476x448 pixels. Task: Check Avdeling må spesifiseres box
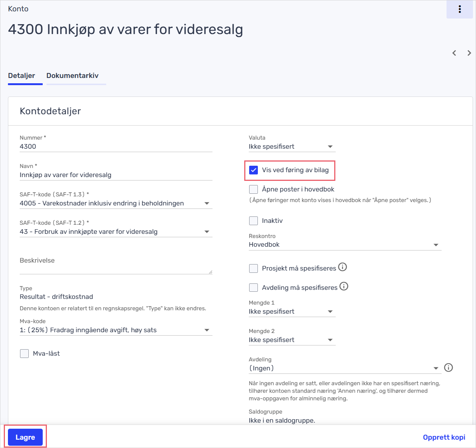(x=253, y=288)
